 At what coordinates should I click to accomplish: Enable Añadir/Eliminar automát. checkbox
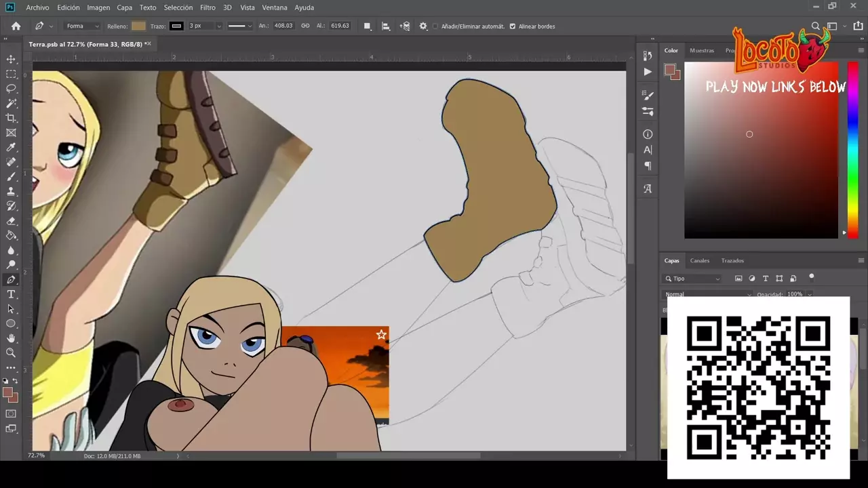(435, 26)
